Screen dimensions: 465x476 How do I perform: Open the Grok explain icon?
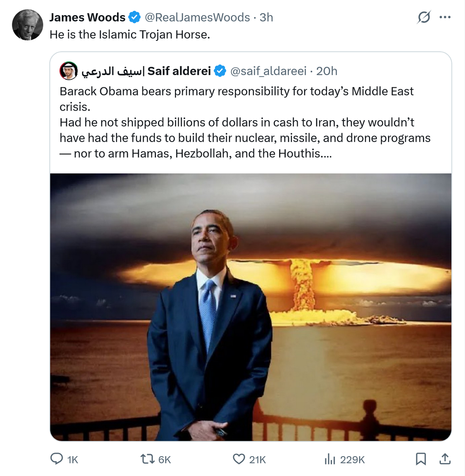[x=424, y=17]
